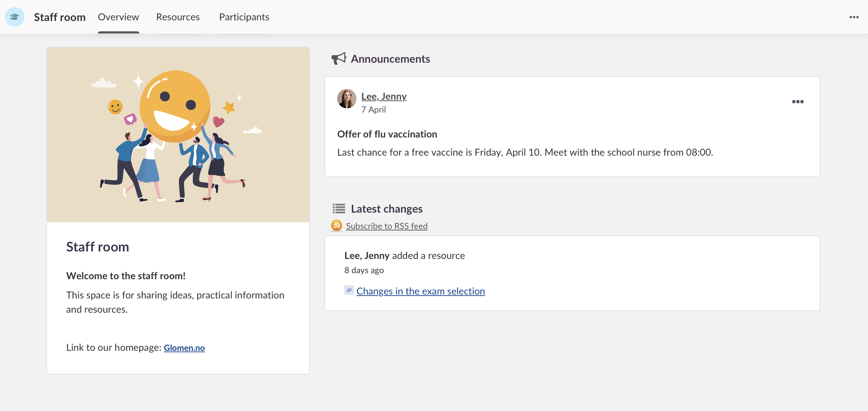Click the Announcements section heading

[x=390, y=59]
